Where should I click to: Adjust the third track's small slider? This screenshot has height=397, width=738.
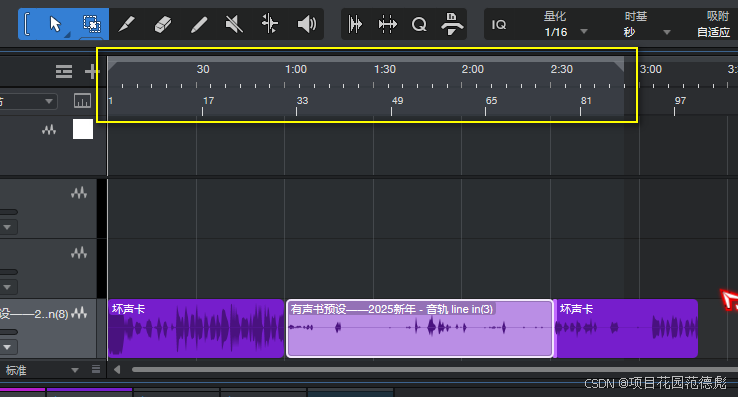pyautogui.click(x=8, y=272)
